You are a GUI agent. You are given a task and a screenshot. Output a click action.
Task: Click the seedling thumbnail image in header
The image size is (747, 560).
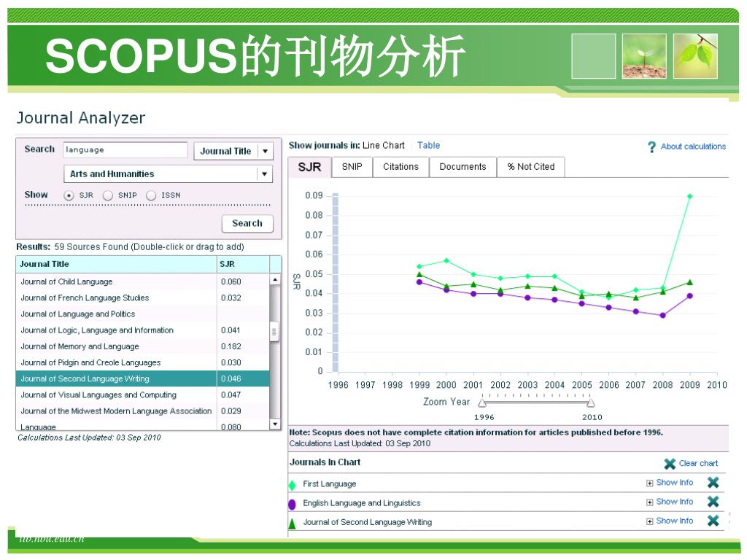[644, 56]
